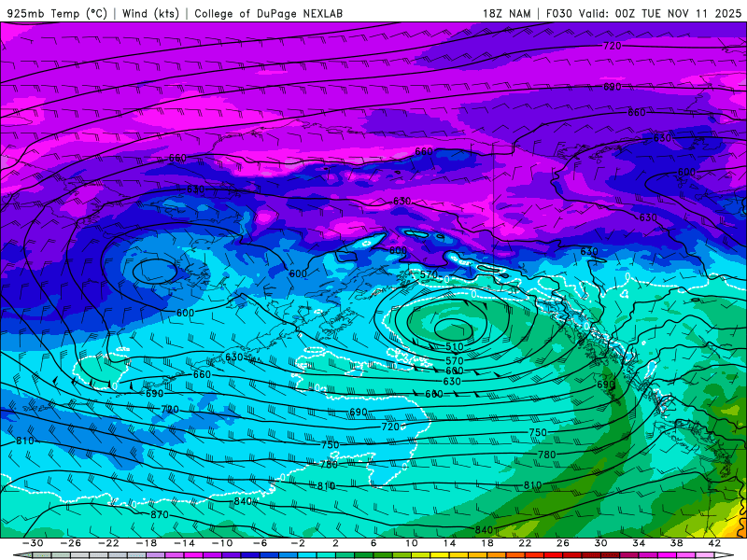Select the positive "2" colorbar scale label
Image resolution: width=747 pixels, height=560 pixels.
click(335, 543)
